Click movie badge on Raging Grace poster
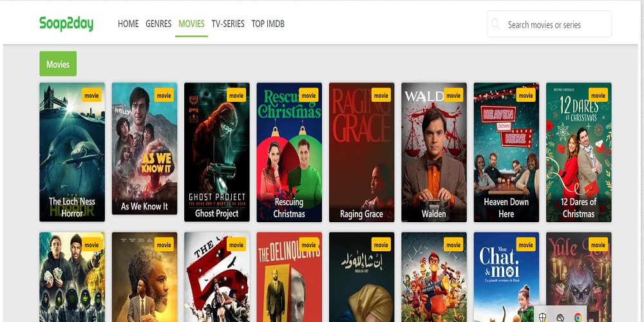644x322 pixels. click(381, 95)
